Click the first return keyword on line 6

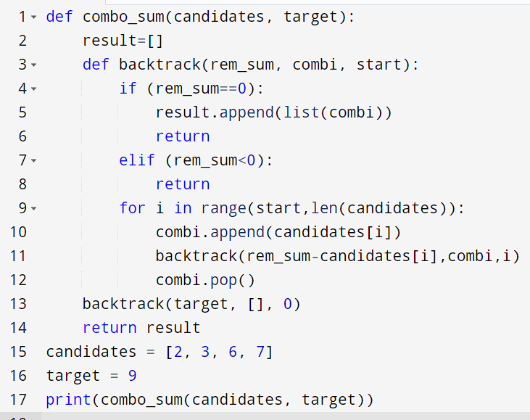(183, 136)
